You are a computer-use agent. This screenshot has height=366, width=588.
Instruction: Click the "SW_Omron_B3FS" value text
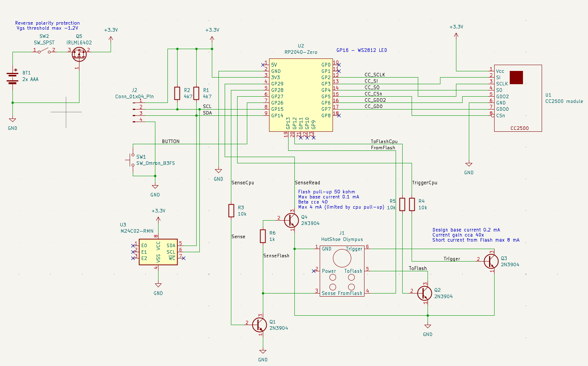tap(155, 163)
